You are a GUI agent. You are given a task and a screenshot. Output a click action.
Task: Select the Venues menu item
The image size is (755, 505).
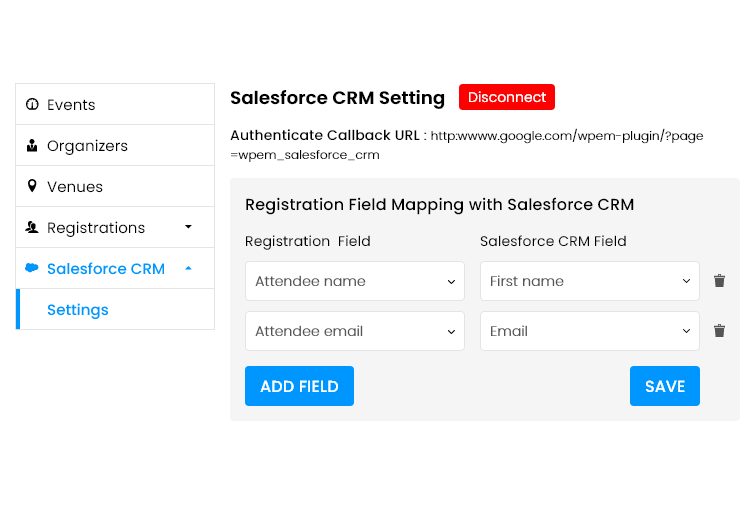(x=115, y=186)
